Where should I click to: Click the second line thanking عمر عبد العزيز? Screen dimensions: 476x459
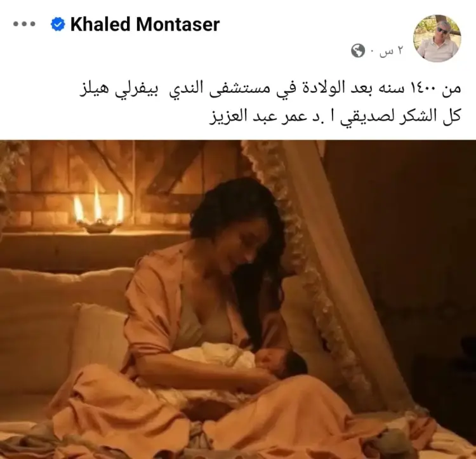(336, 116)
